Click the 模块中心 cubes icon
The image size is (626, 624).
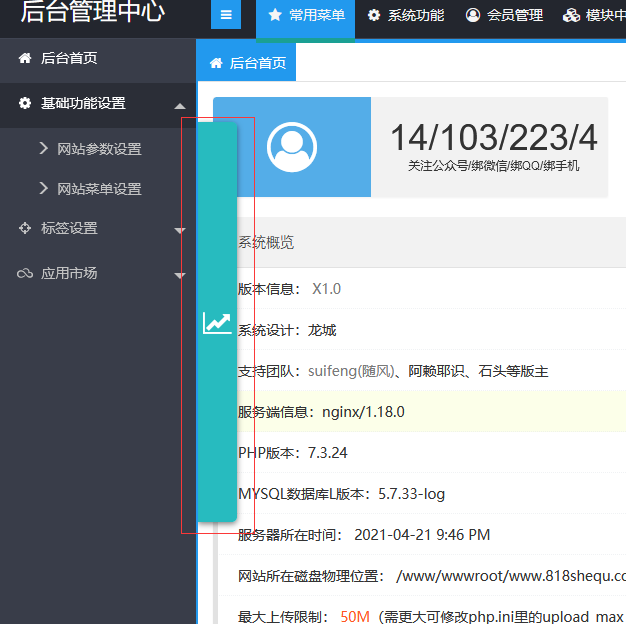[571, 15]
